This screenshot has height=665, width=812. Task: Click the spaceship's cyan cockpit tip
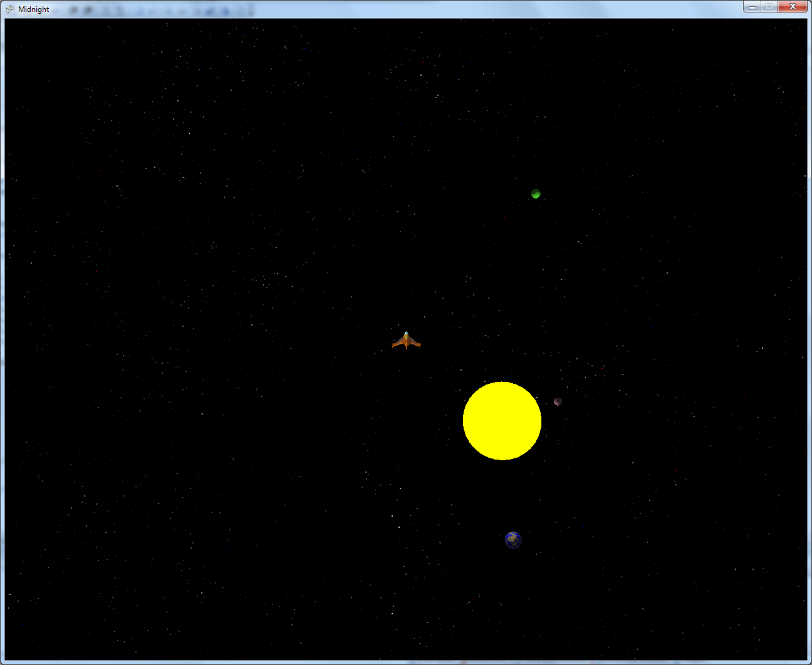[x=406, y=333]
